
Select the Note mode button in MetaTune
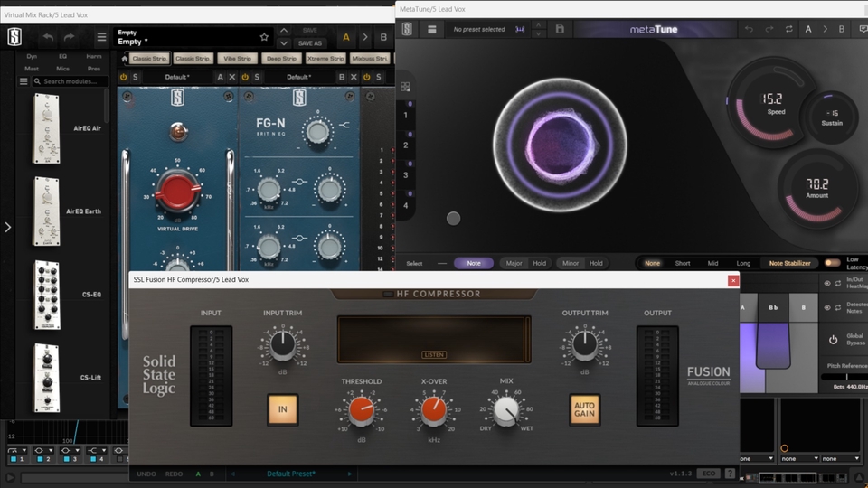[x=474, y=263]
